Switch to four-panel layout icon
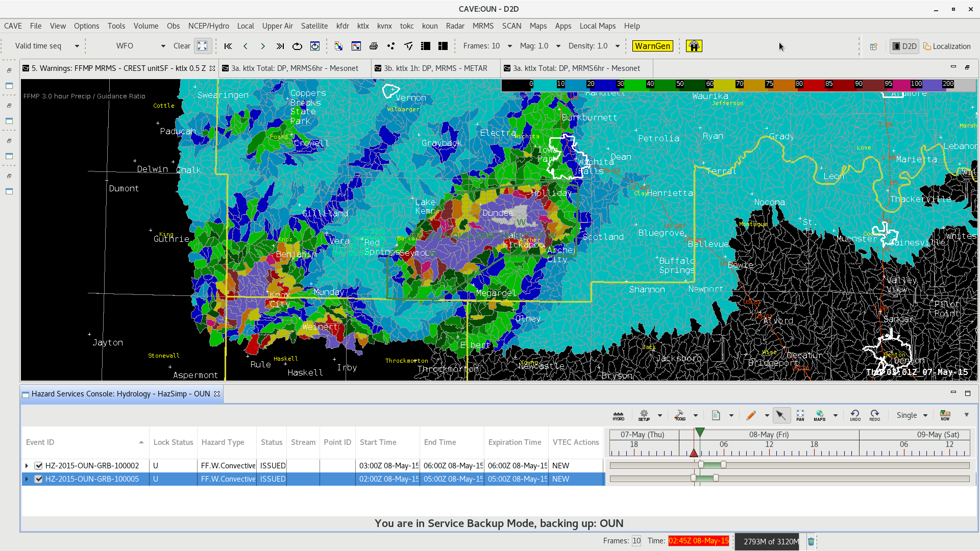This screenshot has height=551, width=980. coord(443,46)
